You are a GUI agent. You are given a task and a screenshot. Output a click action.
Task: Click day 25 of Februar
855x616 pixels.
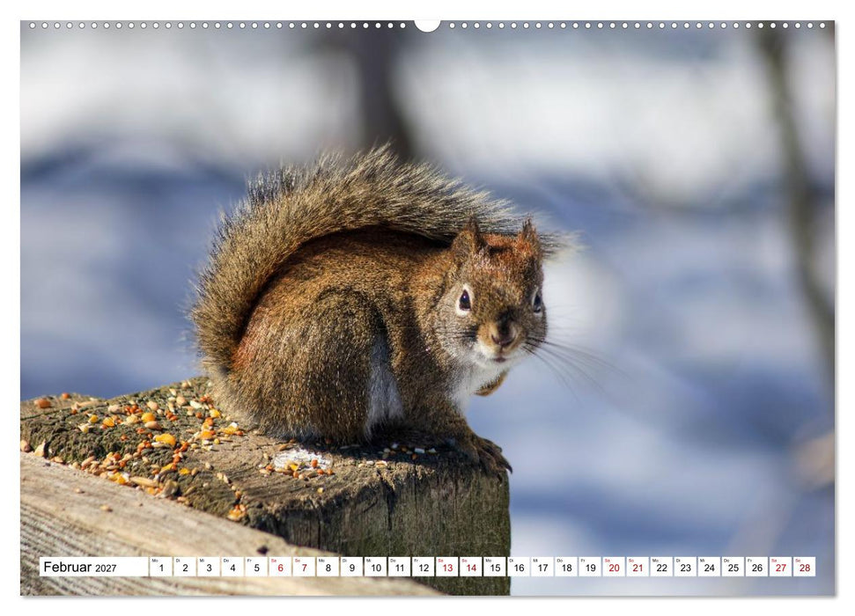point(733,567)
